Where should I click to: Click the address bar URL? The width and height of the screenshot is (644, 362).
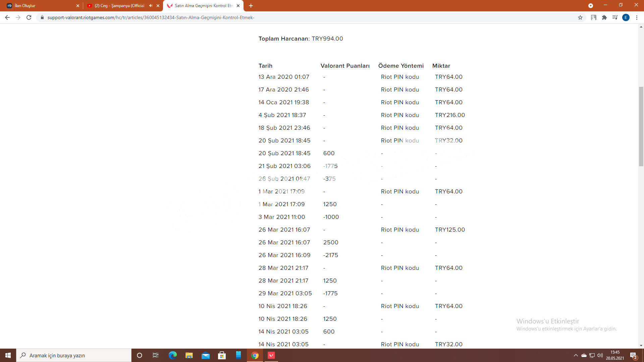pyautogui.click(x=151, y=17)
